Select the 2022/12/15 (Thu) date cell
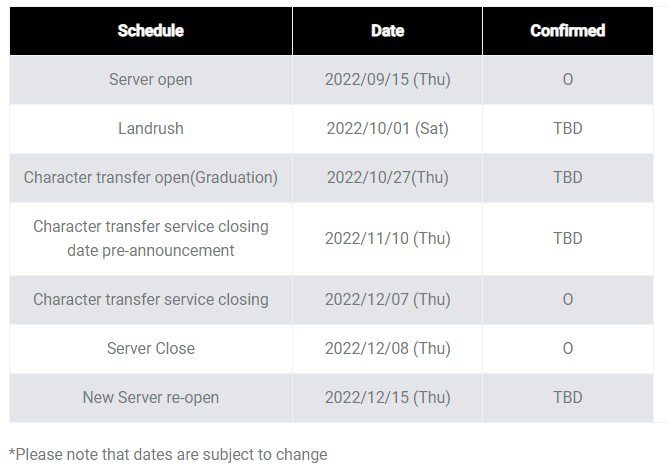Viewport: 669px width, 466px height. 387,398
